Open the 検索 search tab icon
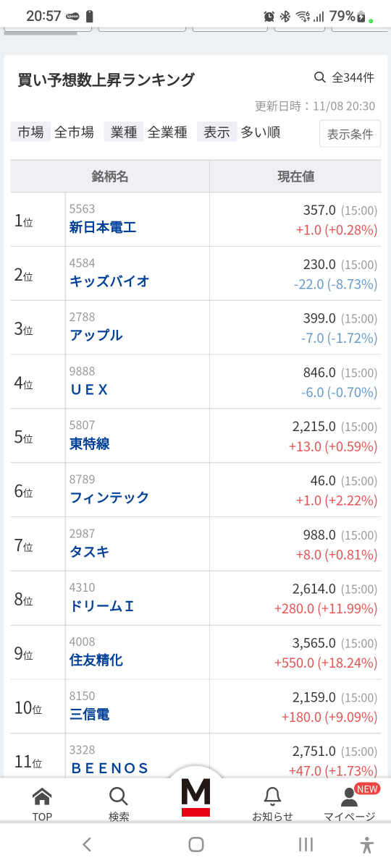391x868 pixels. [x=119, y=796]
